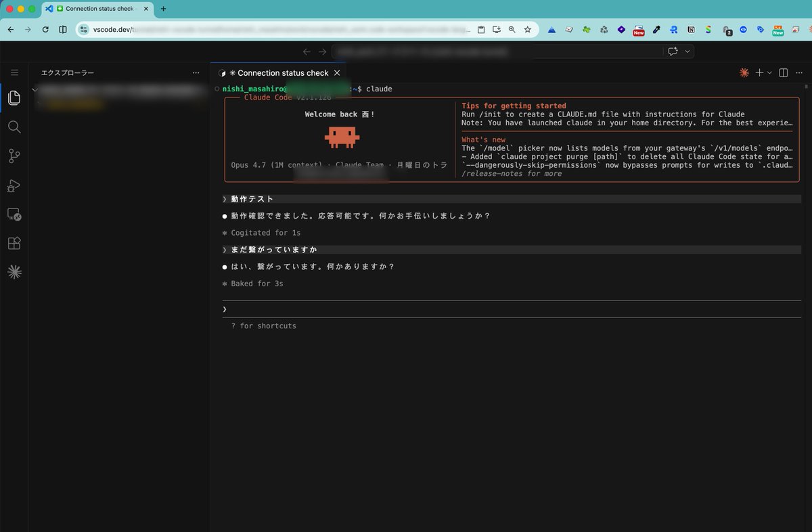Image resolution: width=812 pixels, height=532 pixels.
Task: Close the Connection status check editor tab
Action: click(x=337, y=72)
